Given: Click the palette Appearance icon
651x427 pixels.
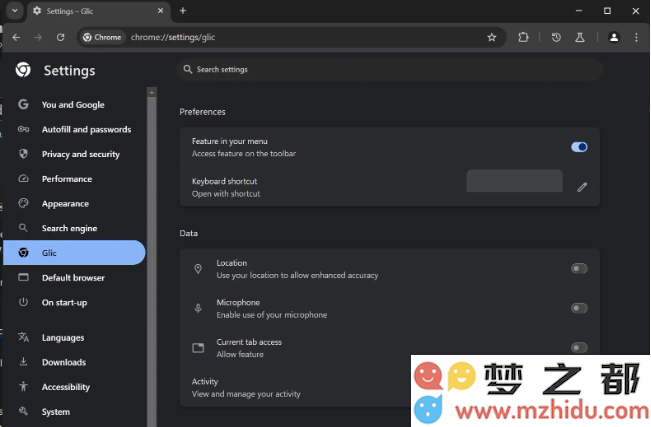Looking at the screenshot, I should pos(23,203).
